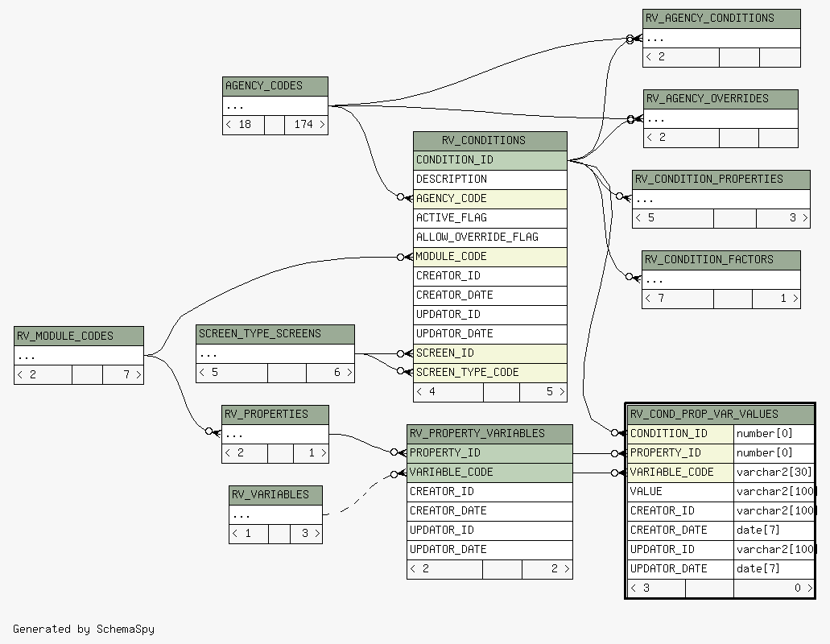Click the '174 >' children count in AGENCY_CODES
This screenshot has height=644, width=830.
307,125
